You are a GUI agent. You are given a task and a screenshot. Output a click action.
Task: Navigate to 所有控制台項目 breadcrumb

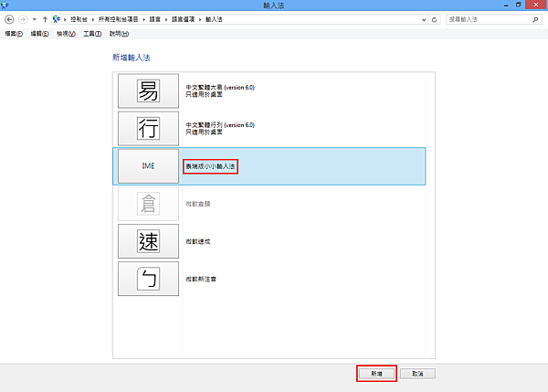coord(118,19)
